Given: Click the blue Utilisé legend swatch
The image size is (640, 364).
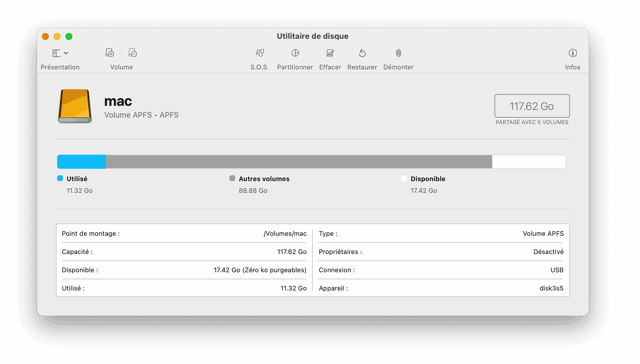Looking at the screenshot, I should point(60,178).
